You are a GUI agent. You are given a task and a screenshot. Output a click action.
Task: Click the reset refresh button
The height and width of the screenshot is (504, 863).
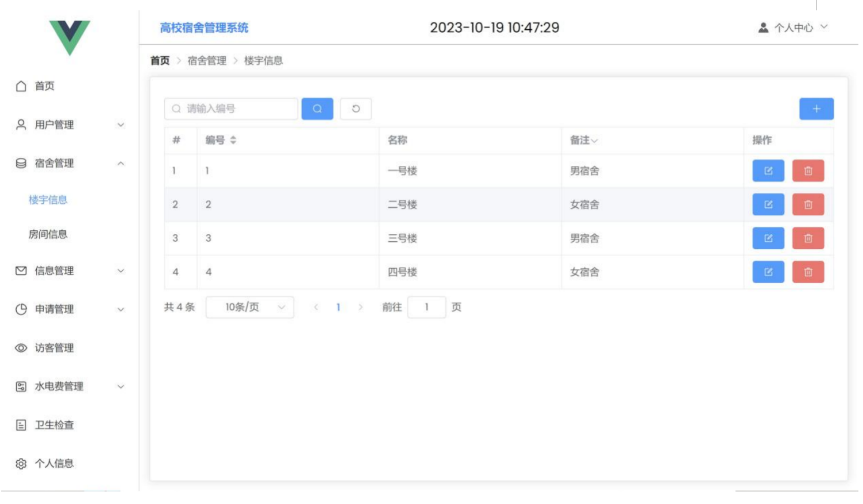(356, 108)
